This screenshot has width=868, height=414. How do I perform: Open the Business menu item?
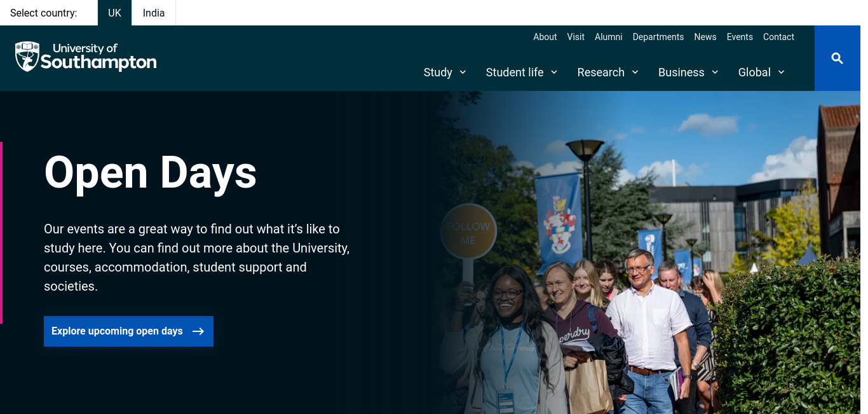coord(681,72)
